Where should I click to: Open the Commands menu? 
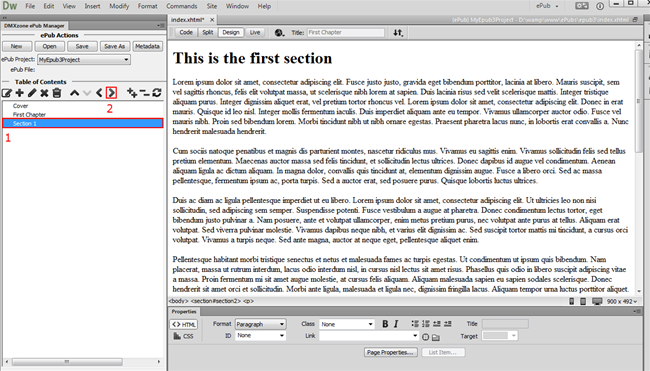pos(182,6)
